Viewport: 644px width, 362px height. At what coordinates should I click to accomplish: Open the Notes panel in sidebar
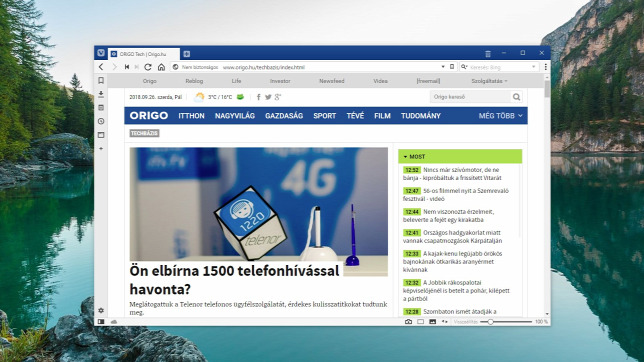(x=101, y=108)
